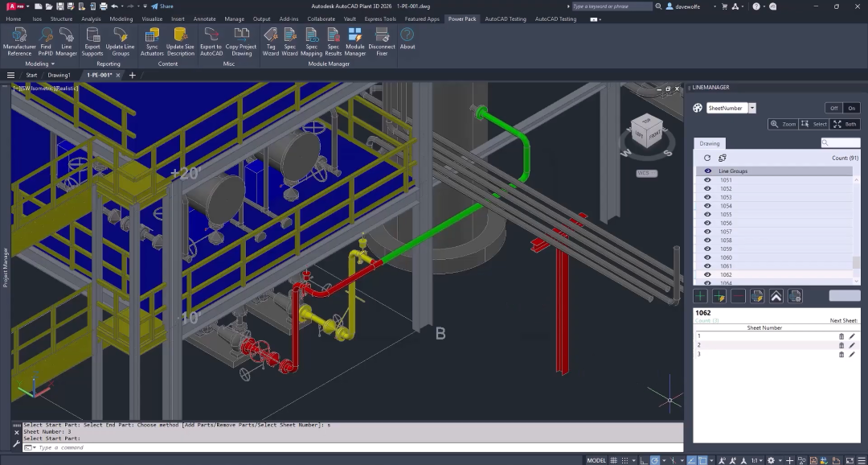Refresh the Line Manager drawing list
Viewport: 868px width, 465px height.
point(707,158)
